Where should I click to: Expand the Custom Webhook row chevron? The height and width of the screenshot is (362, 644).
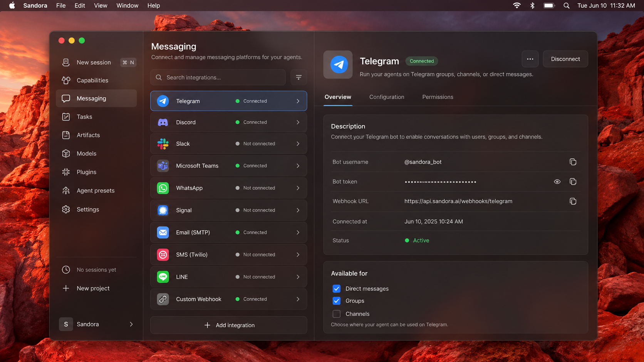(298, 299)
